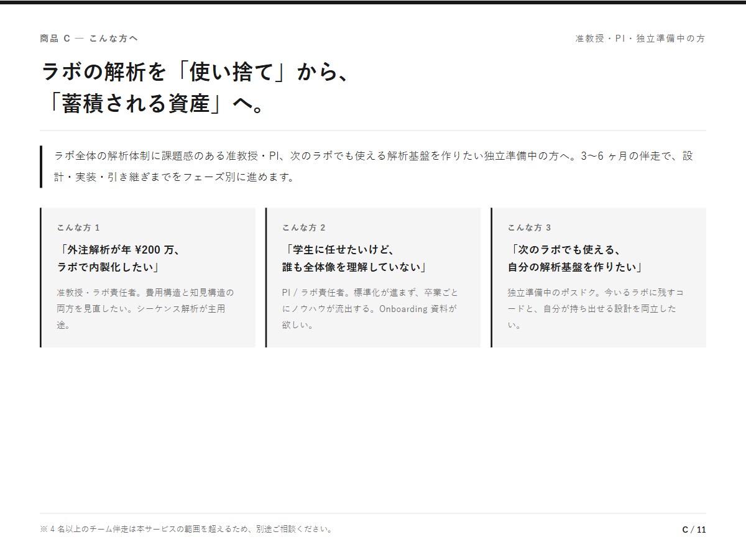Select the card title '「外注解析が年 ¥200 万、ラボで内製化したい」'

(x=119, y=259)
